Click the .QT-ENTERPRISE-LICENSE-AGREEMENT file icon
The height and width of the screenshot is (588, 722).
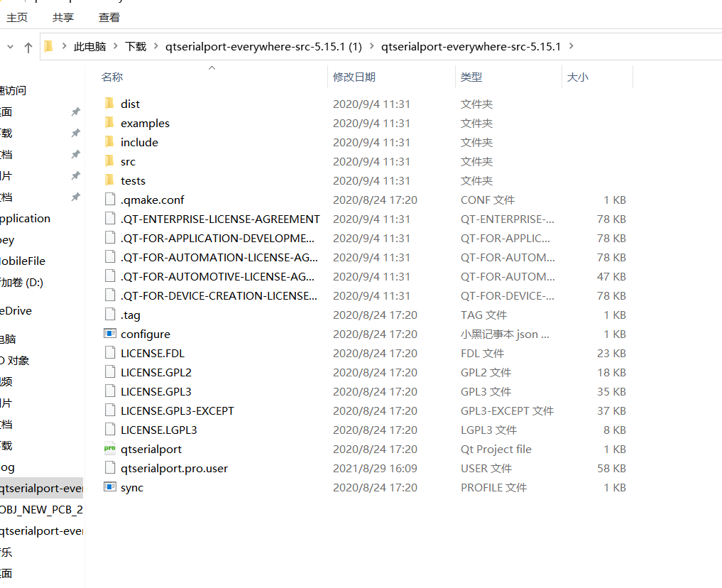click(110, 219)
